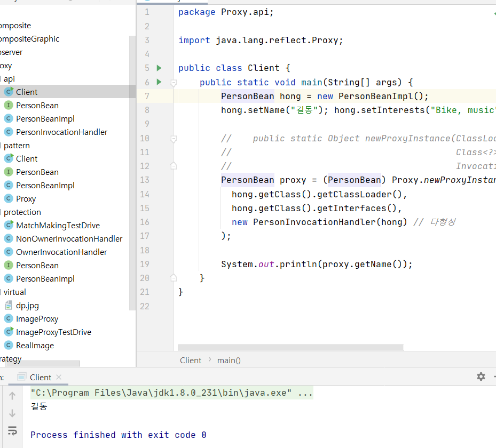496x448 pixels.
Task: Open RealImage class
Action: pyautogui.click(x=35, y=345)
